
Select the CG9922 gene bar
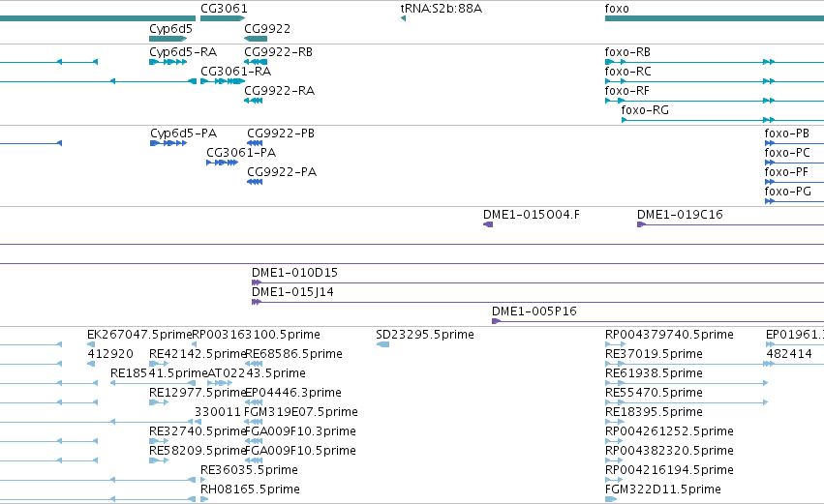pyautogui.click(x=256, y=39)
